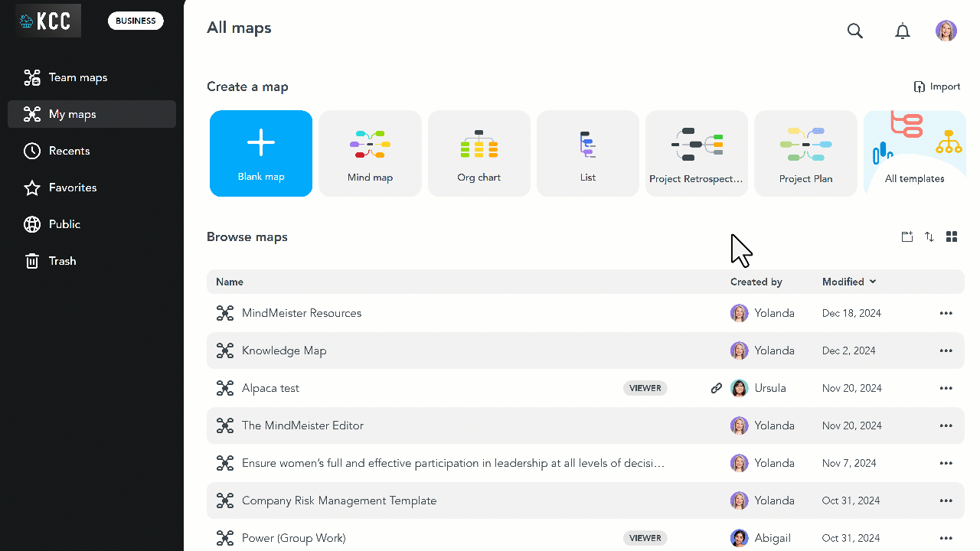The height and width of the screenshot is (551, 980).
Task: Open notifications bell icon
Action: tap(903, 31)
